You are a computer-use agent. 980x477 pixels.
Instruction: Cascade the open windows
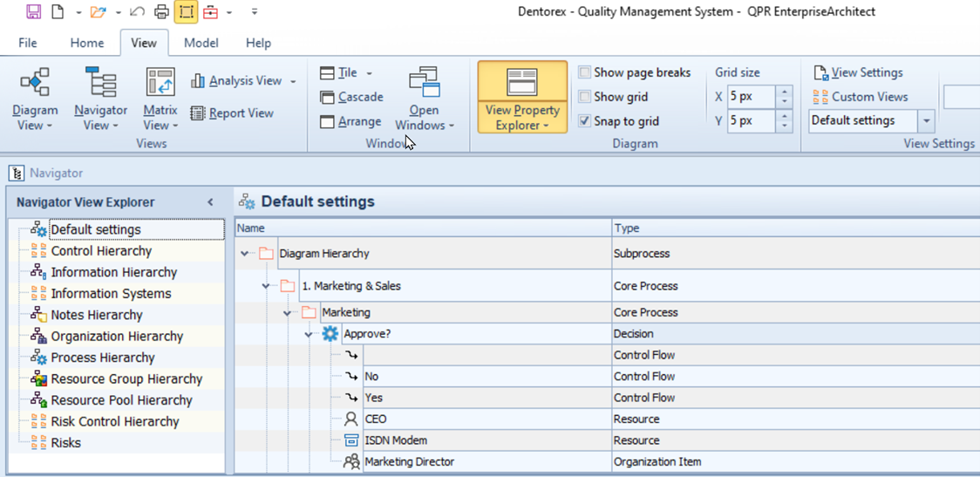(351, 97)
